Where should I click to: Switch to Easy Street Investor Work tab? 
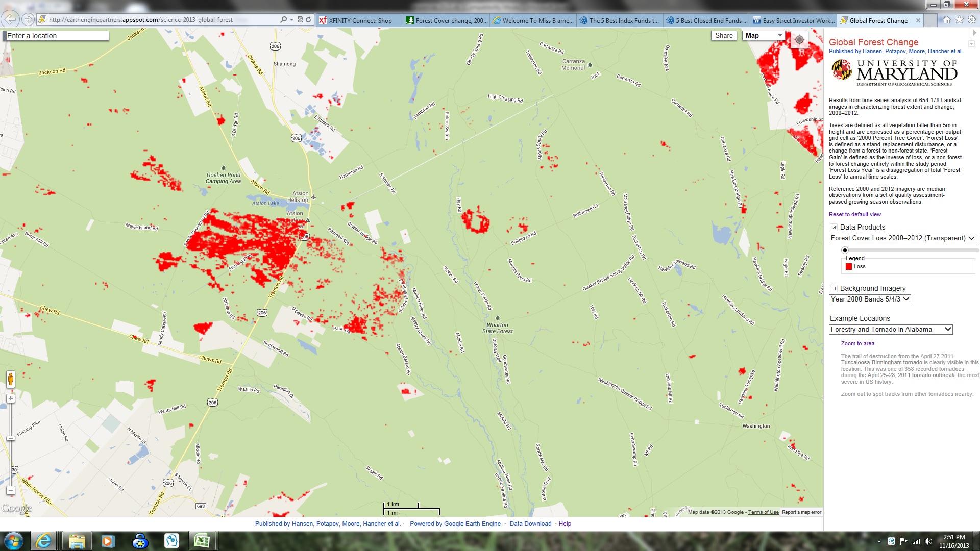[x=793, y=21]
